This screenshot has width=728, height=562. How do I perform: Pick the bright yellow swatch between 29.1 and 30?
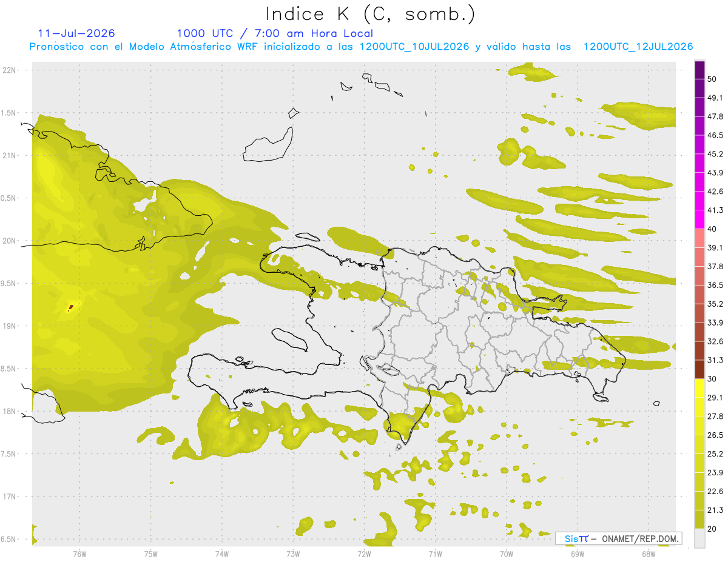(699, 388)
